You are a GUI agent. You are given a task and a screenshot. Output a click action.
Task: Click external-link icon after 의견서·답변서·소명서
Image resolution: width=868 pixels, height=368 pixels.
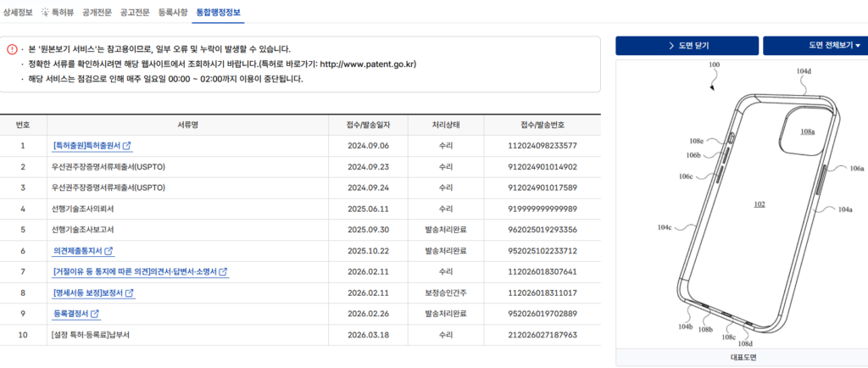pyautogui.click(x=223, y=271)
